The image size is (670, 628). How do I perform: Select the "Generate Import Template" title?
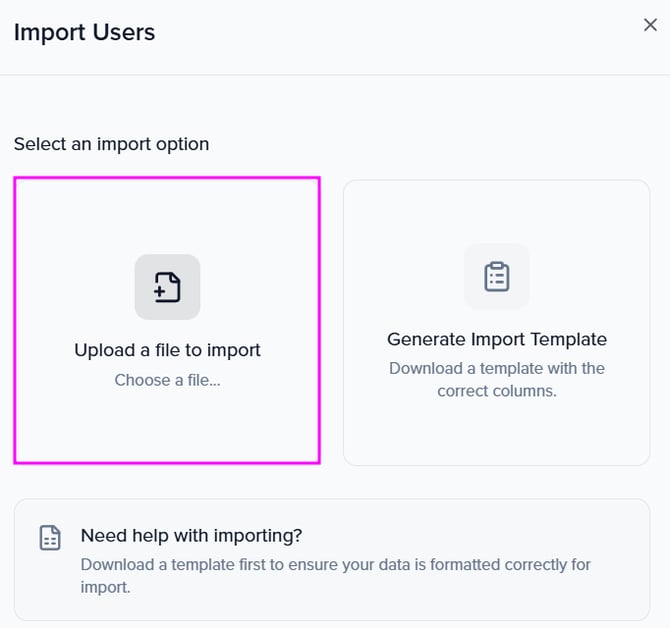point(497,339)
